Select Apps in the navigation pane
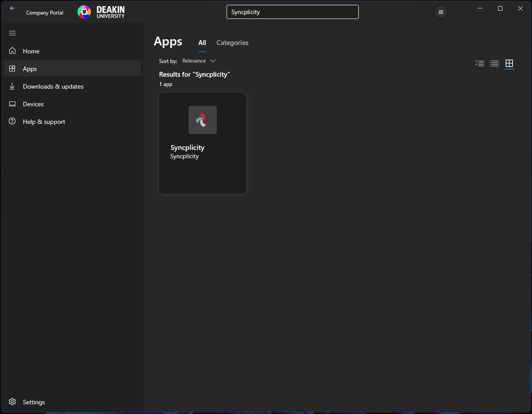The width and height of the screenshot is (532, 414). pos(30,69)
